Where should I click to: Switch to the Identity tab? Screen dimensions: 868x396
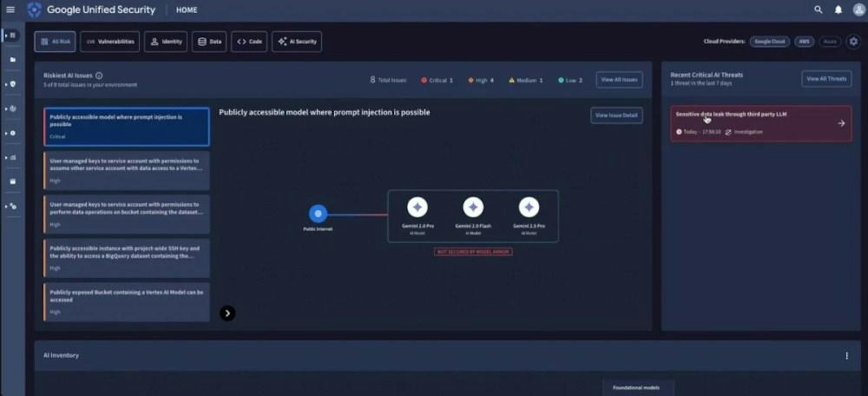click(165, 41)
